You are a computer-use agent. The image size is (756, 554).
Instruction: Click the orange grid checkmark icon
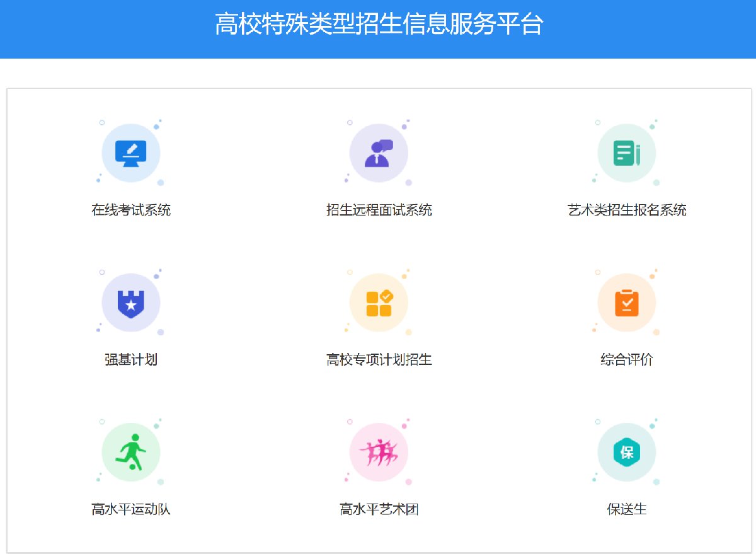379,303
